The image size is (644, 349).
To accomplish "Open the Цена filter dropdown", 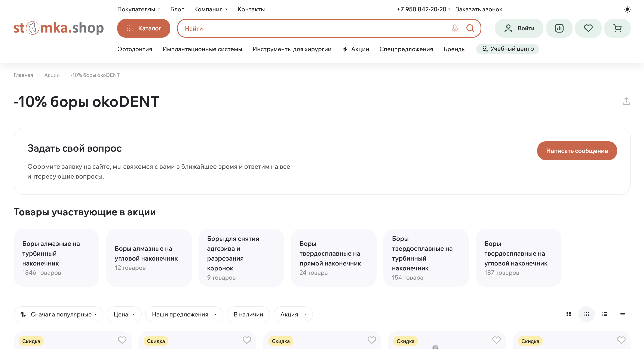I will click(124, 314).
